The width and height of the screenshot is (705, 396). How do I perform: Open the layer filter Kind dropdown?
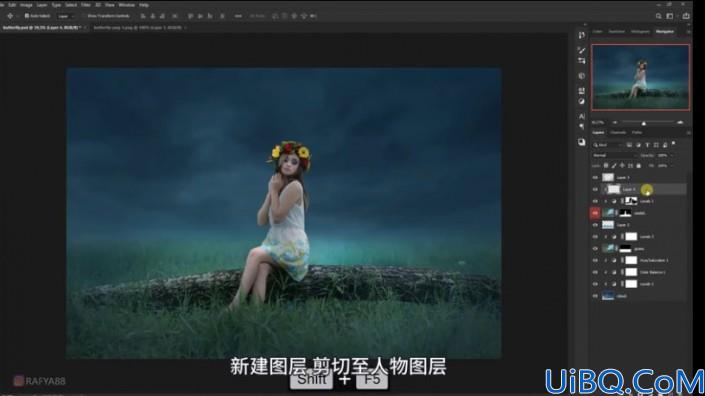(x=607, y=145)
